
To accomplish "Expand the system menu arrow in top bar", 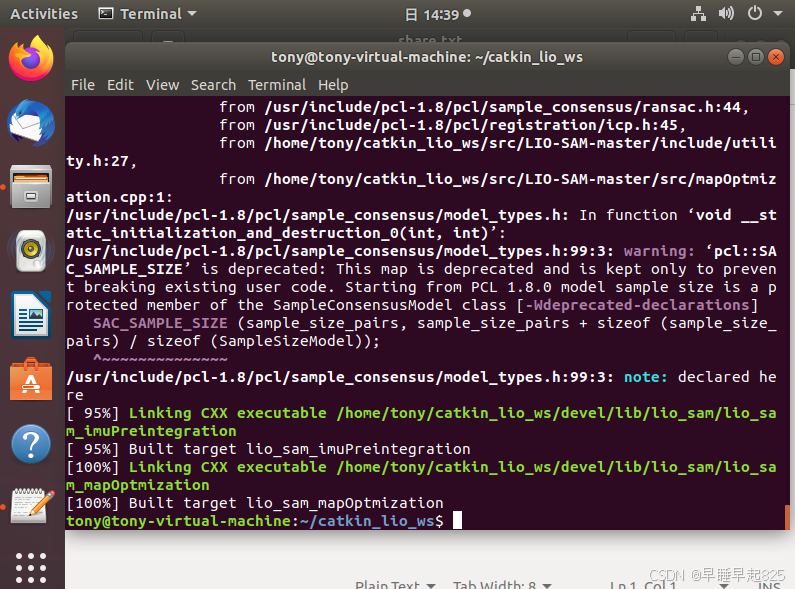I will (x=778, y=14).
